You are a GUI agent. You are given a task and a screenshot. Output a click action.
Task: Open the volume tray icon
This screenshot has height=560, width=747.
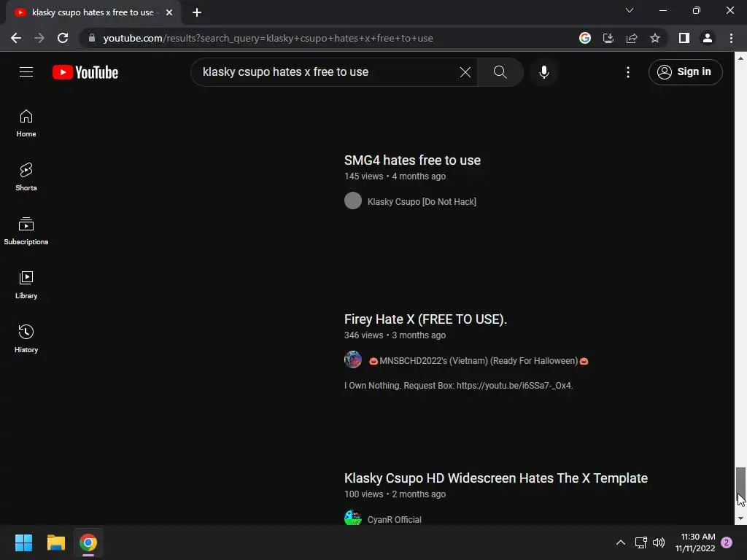pyautogui.click(x=659, y=542)
